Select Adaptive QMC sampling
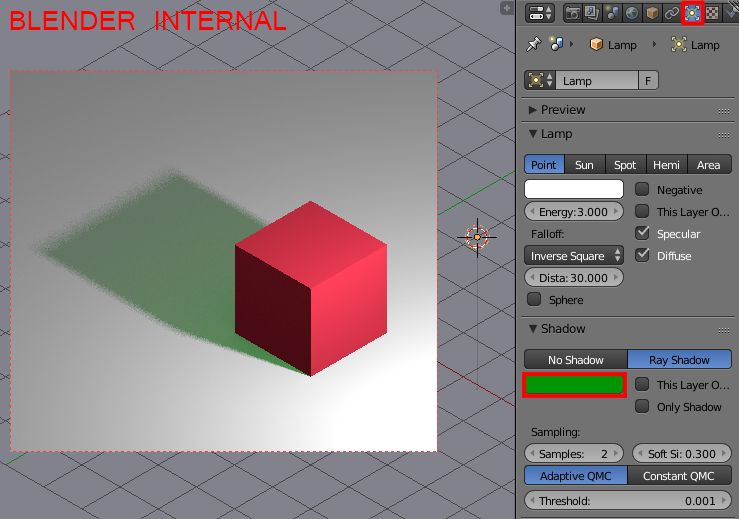This screenshot has height=519, width=739. click(x=575, y=476)
